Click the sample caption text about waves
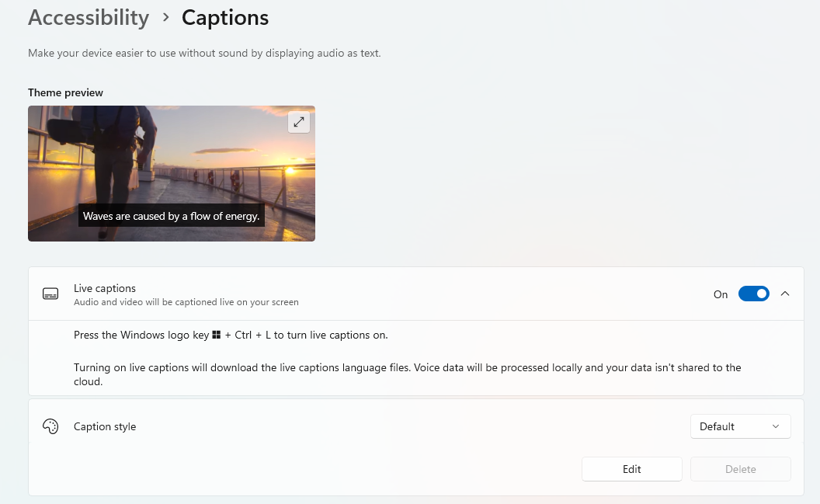Image resolution: width=820 pixels, height=504 pixels. coord(171,216)
